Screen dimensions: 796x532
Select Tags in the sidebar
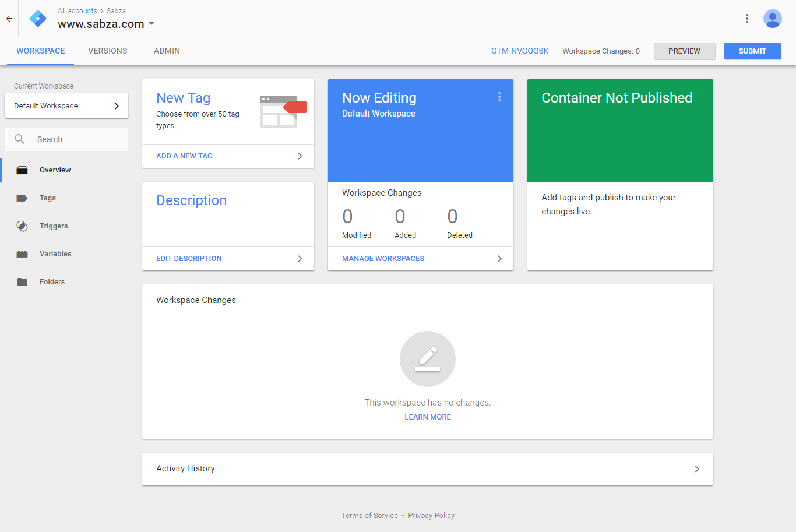pyautogui.click(x=48, y=198)
